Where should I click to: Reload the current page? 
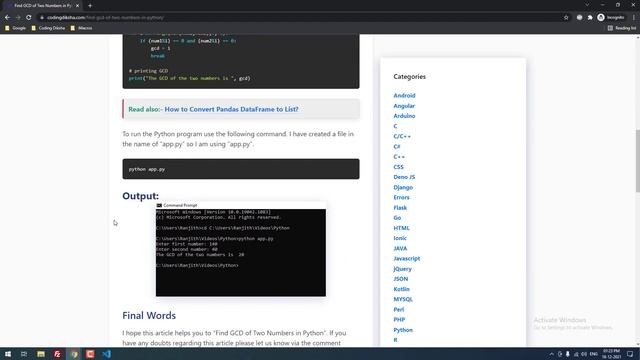[x=29, y=18]
